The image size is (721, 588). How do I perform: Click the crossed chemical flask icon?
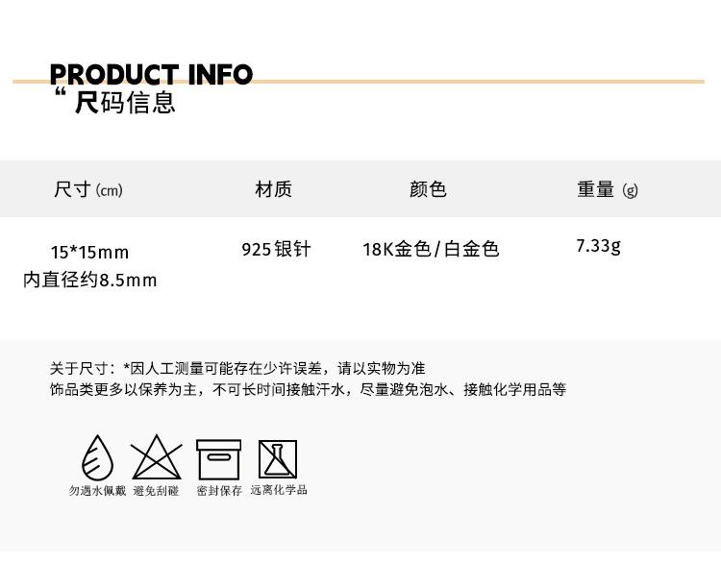point(278,459)
